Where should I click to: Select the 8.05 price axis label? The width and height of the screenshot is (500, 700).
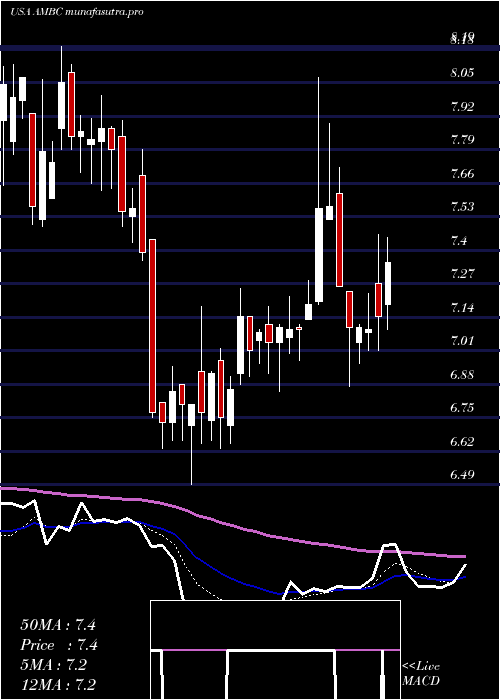462,73
